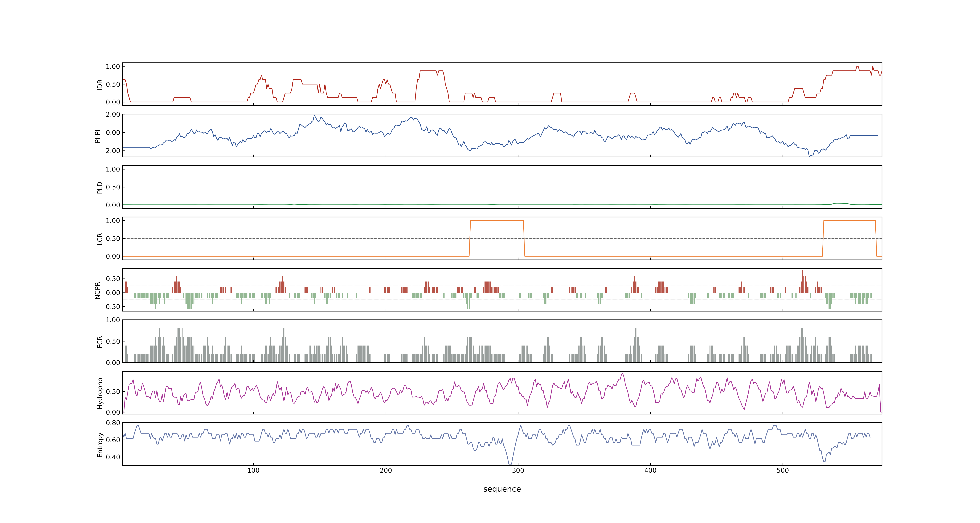The image size is (980, 523).
Task: Click the FCR axis label
Action: 100,341
